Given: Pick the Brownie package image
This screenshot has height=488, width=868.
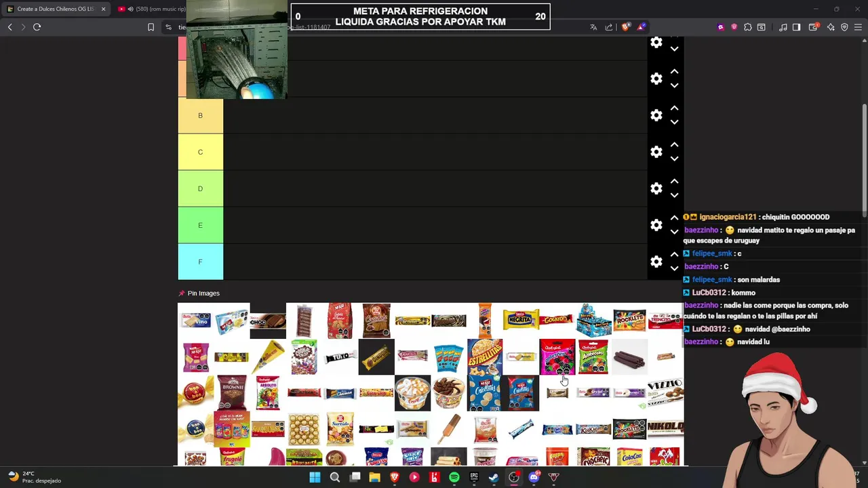Looking at the screenshot, I should coord(231,393).
